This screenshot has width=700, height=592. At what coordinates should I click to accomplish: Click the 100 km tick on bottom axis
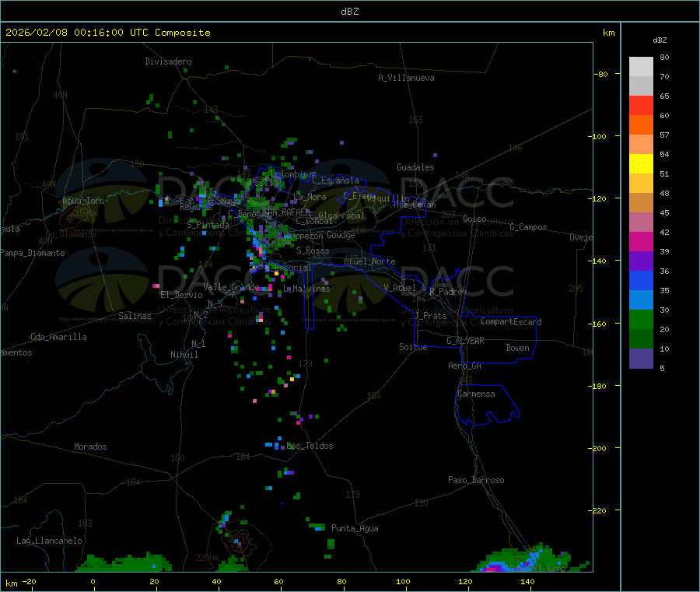[x=403, y=581]
